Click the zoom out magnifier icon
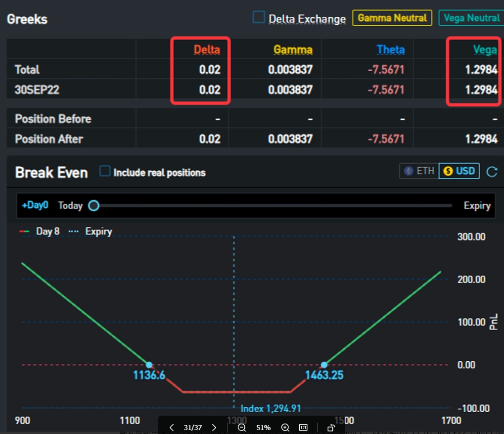The height and width of the screenshot is (434, 504). click(241, 428)
